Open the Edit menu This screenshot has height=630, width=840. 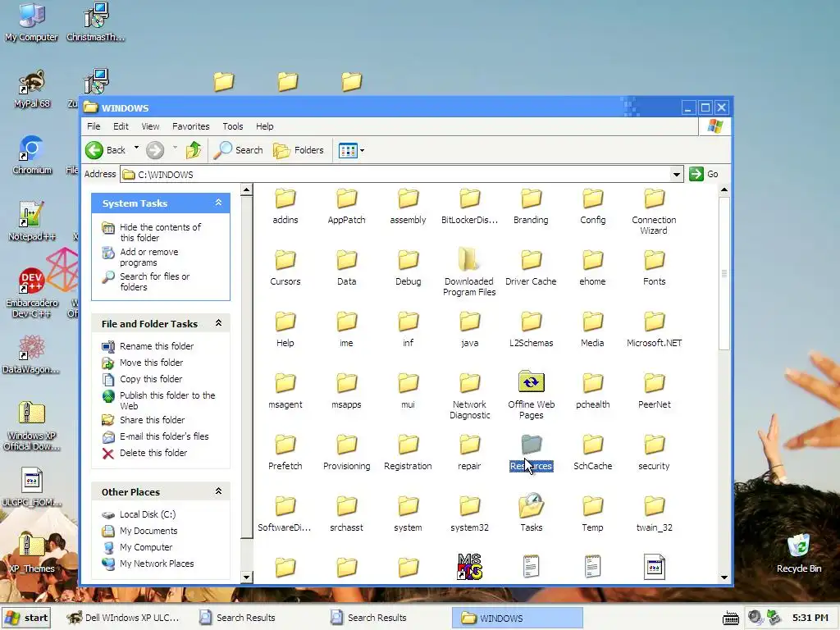pos(121,126)
